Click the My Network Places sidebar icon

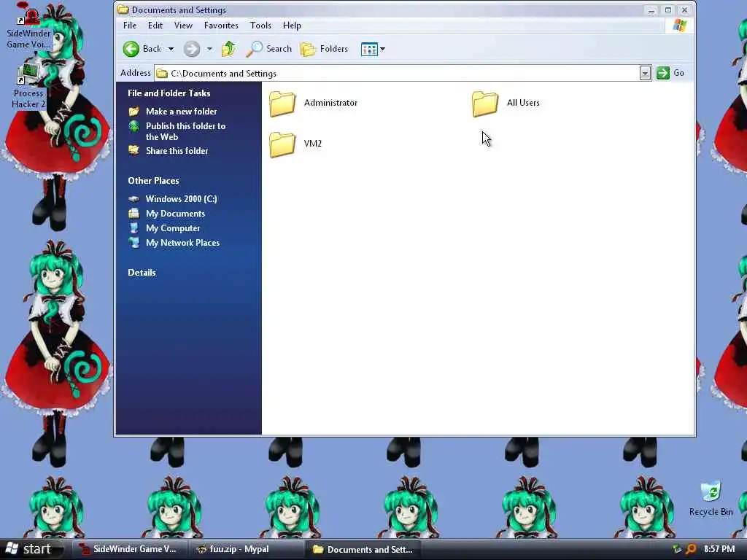click(x=134, y=243)
